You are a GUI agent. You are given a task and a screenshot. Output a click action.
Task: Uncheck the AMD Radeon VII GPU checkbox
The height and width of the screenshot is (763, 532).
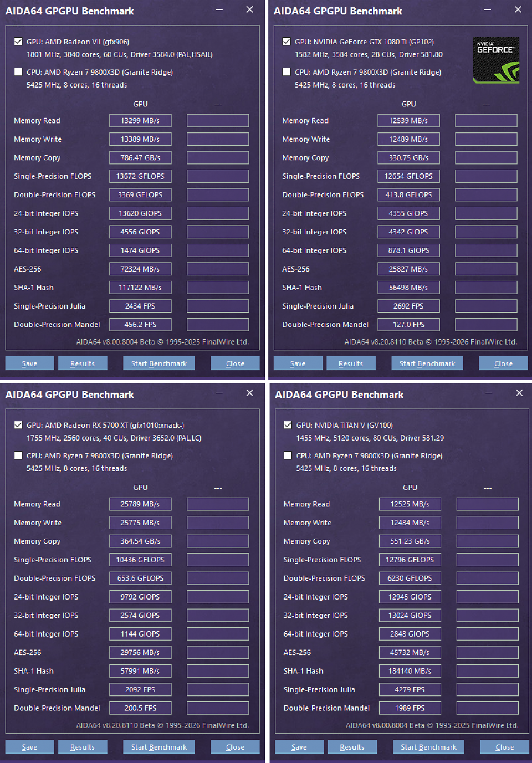tap(18, 42)
